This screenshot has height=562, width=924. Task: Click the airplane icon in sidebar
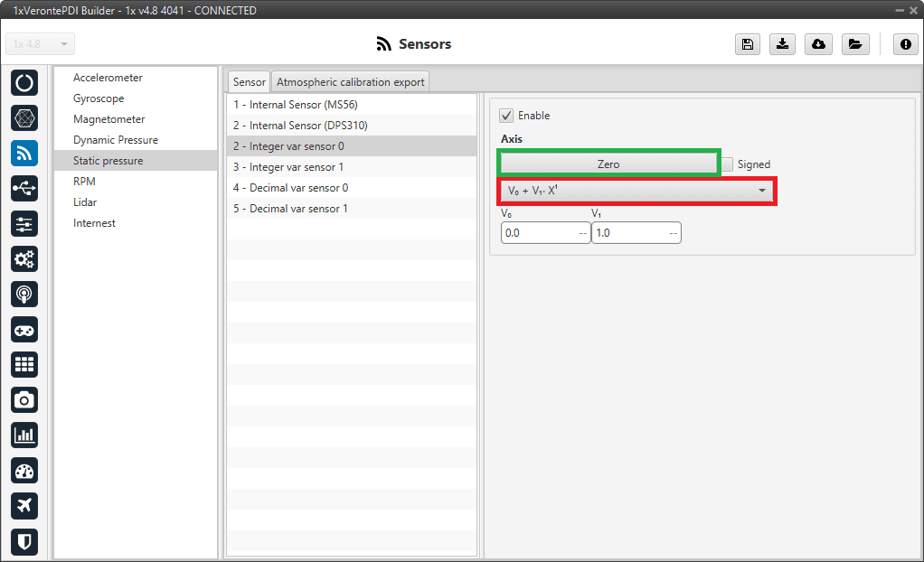tap(24, 505)
